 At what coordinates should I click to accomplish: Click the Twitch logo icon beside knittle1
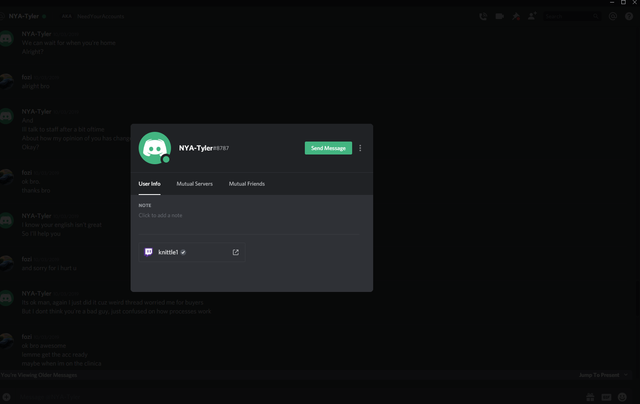(x=149, y=252)
